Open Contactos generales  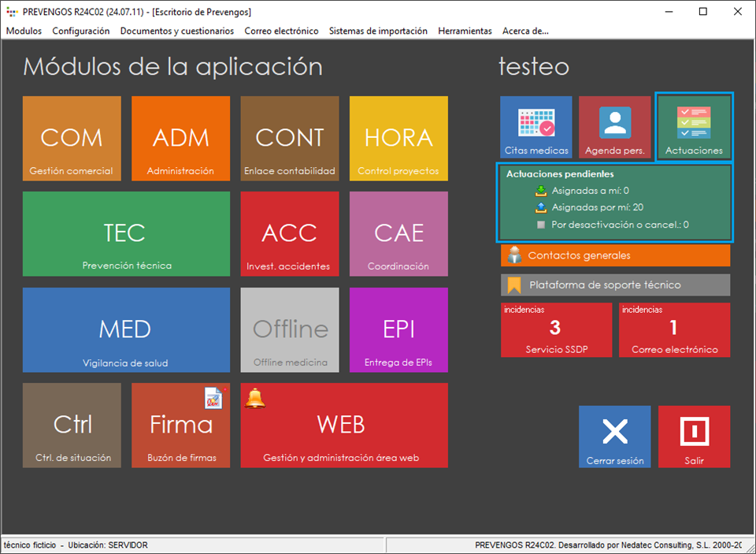pos(615,255)
